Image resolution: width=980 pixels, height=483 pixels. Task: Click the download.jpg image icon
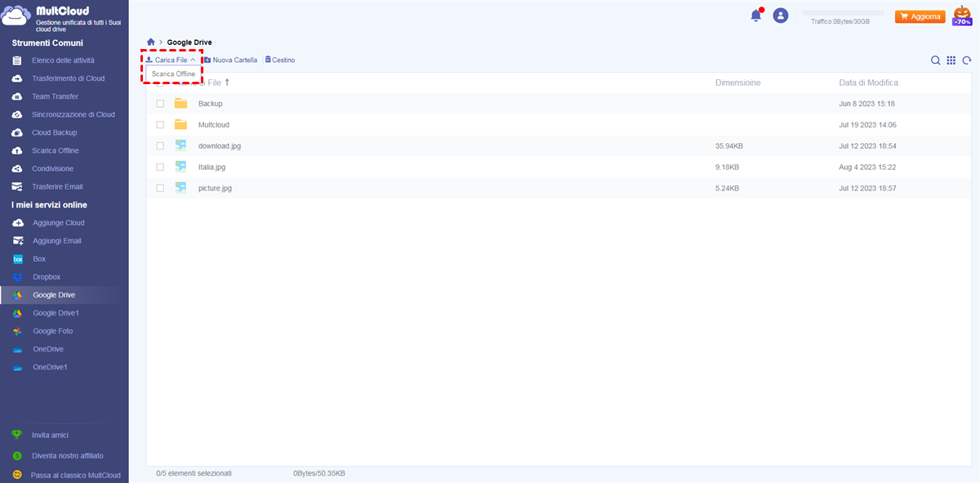180,145
